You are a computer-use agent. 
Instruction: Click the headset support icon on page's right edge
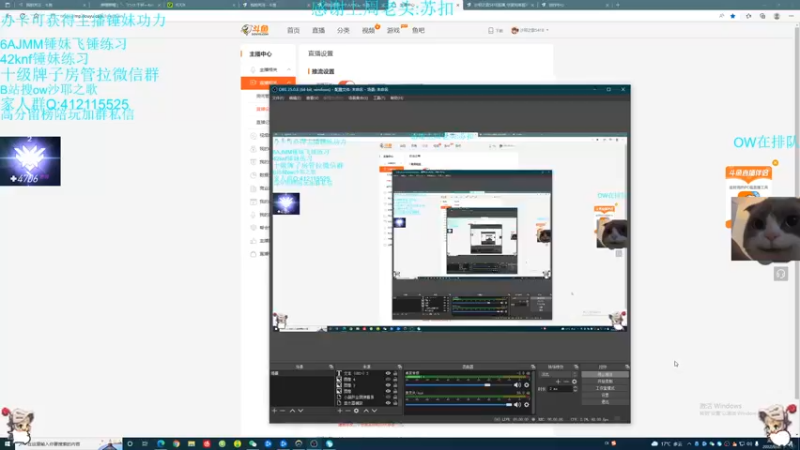[x=781, y=274]
